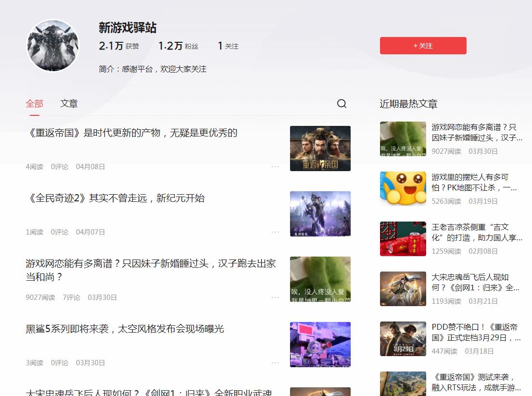Open the green toy thumbnail in main feed
Viewport: 532px width, 396px height.
(320, 279)
